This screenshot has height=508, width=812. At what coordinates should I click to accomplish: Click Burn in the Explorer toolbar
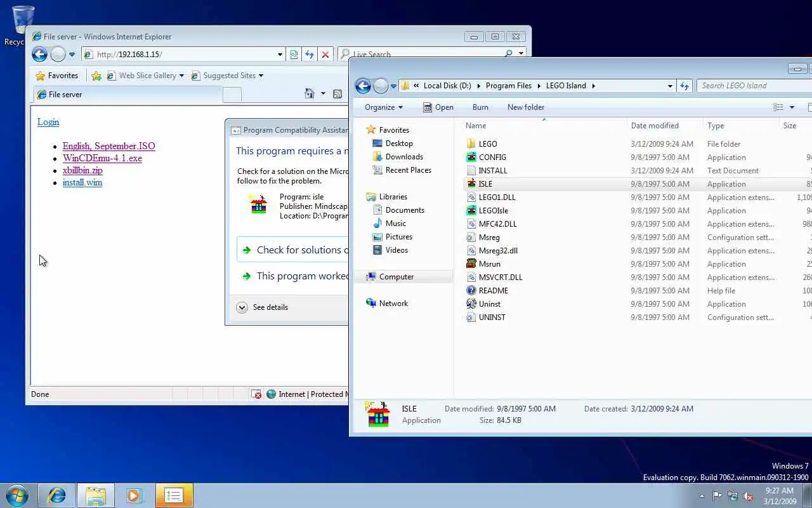click(480, 107)
